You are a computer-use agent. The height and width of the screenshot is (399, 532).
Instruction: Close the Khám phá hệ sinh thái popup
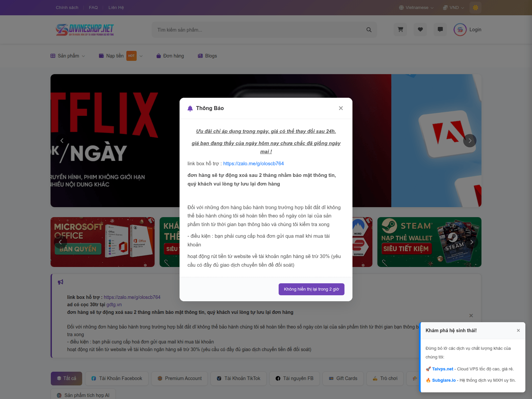[518, 330]
